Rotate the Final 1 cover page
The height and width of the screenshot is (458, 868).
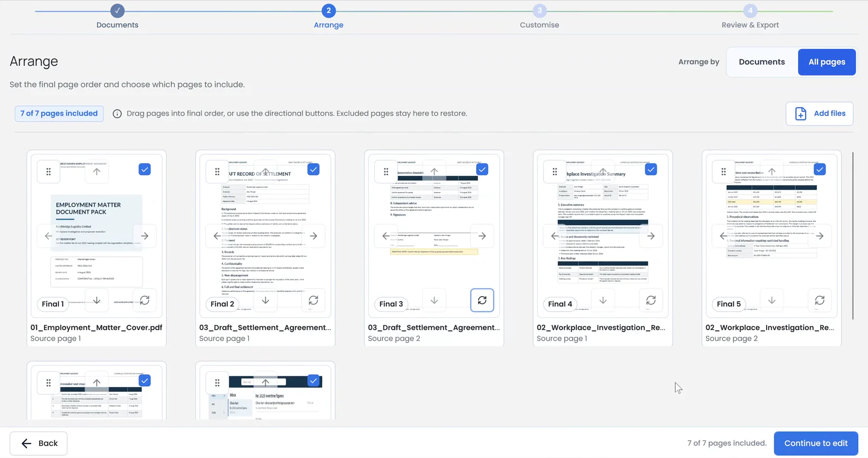click(x=145, y=300)
